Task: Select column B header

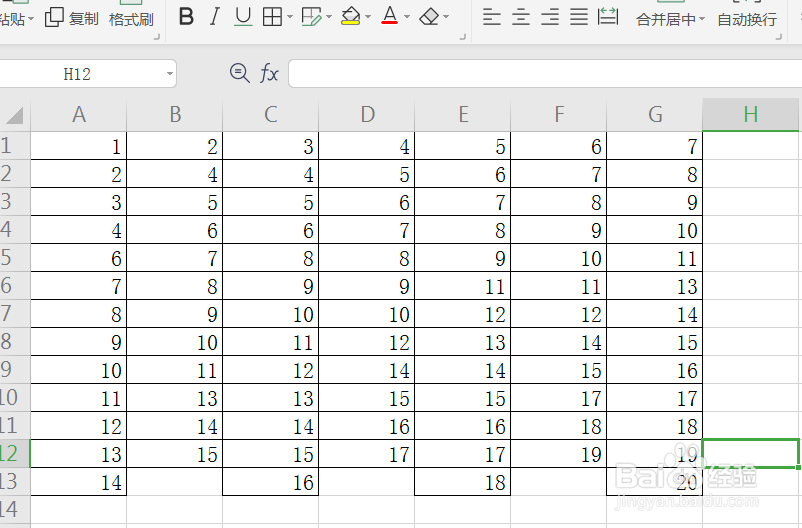Action: (175, 115)
